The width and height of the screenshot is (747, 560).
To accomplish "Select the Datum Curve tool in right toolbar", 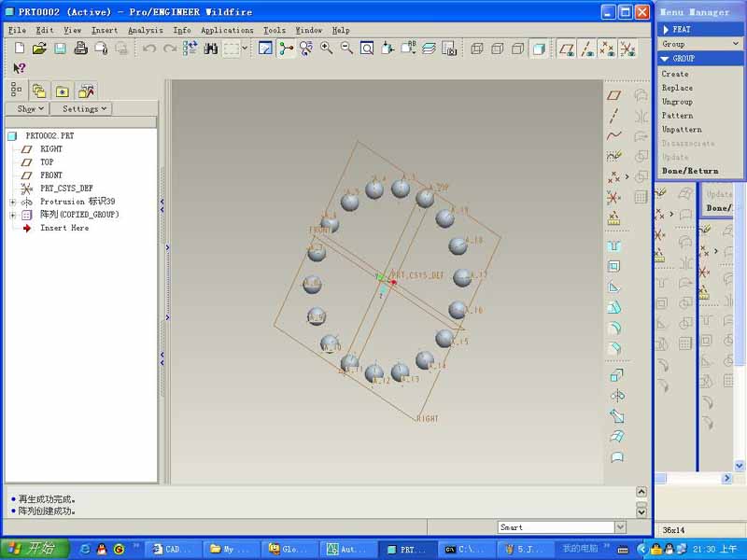I will tap(614, 135).
